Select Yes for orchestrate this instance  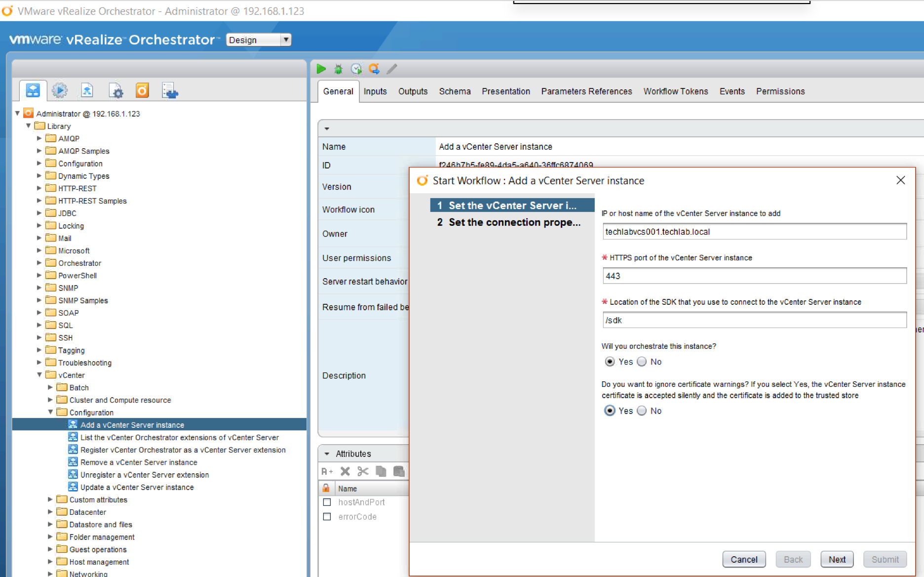click(610, 362)
